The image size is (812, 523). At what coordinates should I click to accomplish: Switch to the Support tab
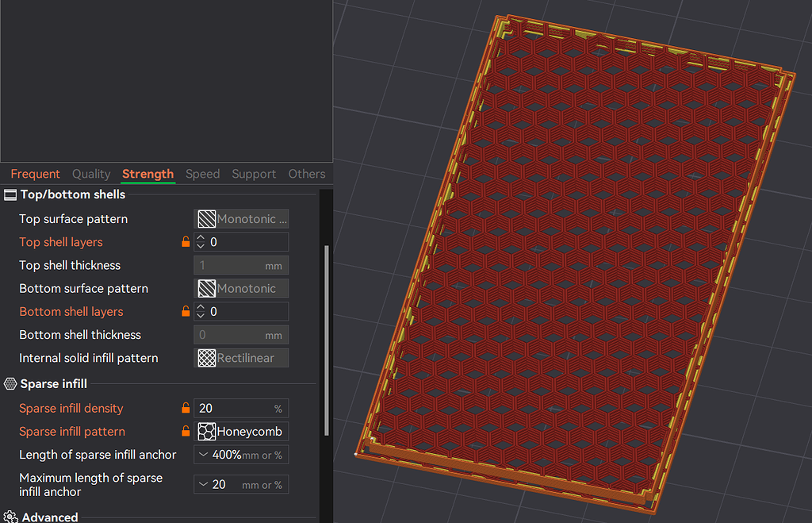point(254,174)
